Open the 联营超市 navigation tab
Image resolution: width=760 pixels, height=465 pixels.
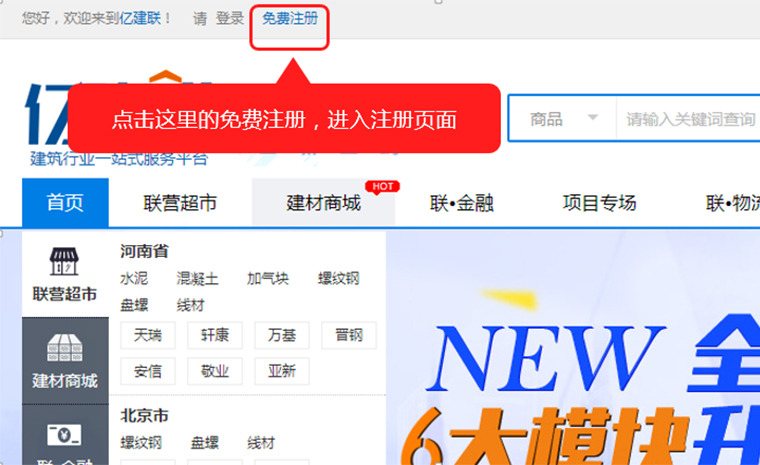tap(180, 204)
